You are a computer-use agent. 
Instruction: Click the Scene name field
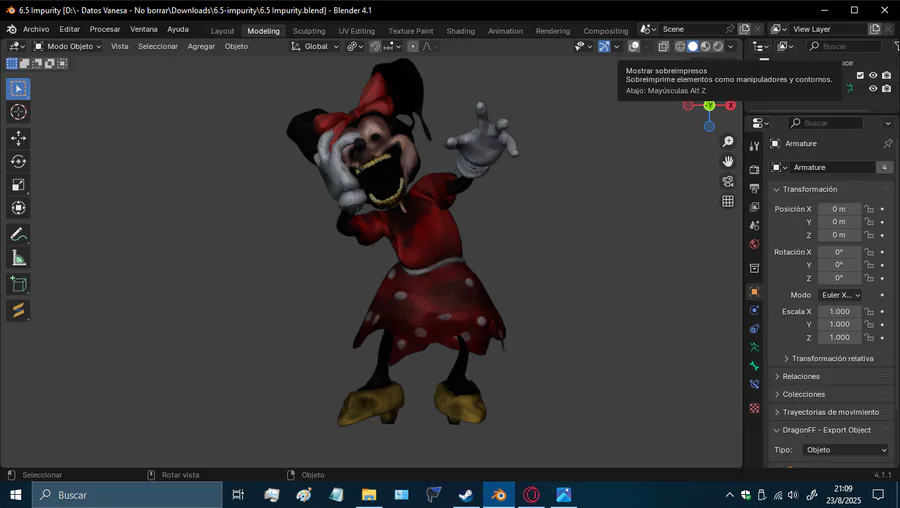[x=692, y=29]
